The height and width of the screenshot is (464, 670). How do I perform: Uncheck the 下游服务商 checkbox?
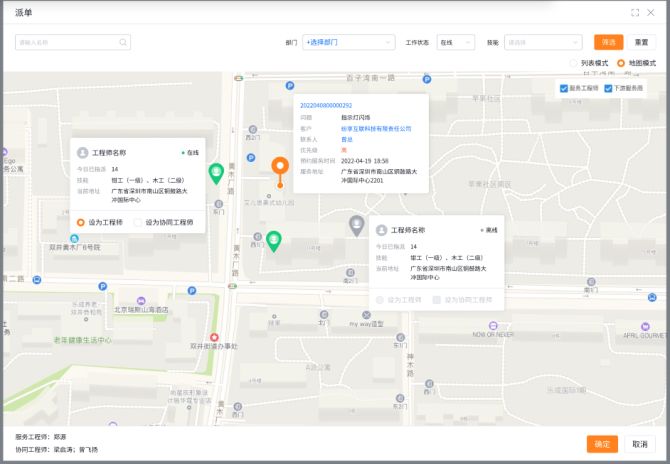[607, 88]
